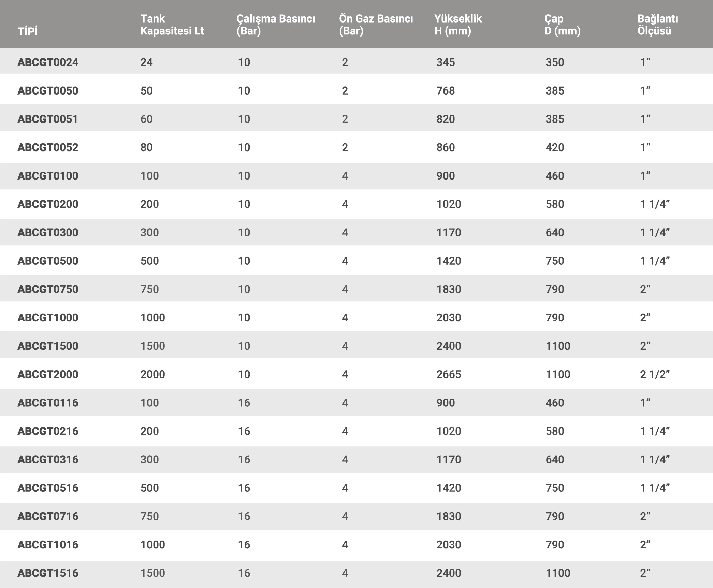Click the ABCGT0051 row label

[48, 119]
